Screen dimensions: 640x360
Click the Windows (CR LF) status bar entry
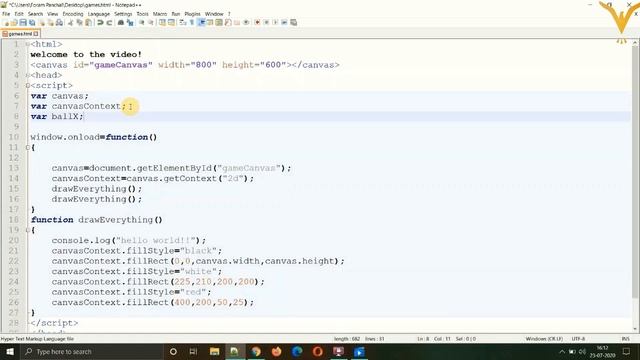(x=544, y=339)
